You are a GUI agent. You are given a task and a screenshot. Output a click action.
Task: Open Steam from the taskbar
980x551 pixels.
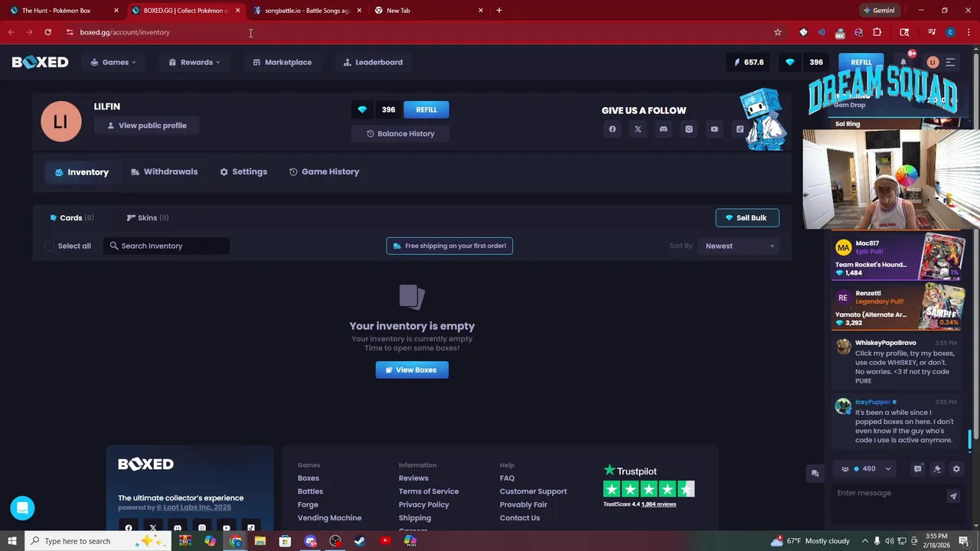point(360,541)
